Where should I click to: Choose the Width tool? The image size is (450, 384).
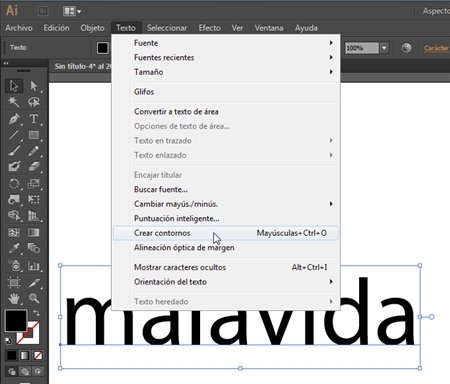(14, 199)
